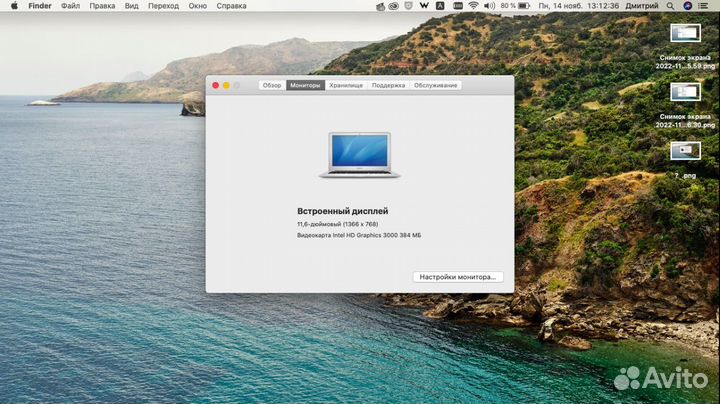Click the Встроенный дисплей heading
The height and width of the screenshot is (404, 720).
[343, 211]
